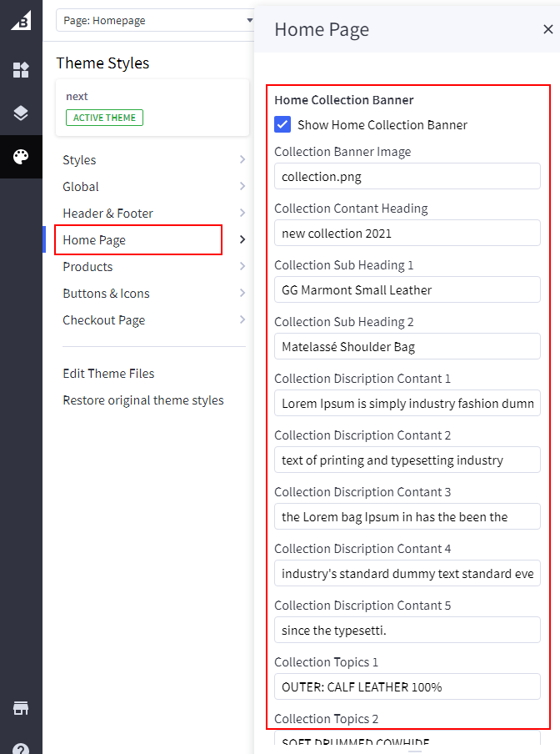Viewport: 560px width, 754px height.
Task: Select Products in Theme Styles list
Action: [87, 267]
